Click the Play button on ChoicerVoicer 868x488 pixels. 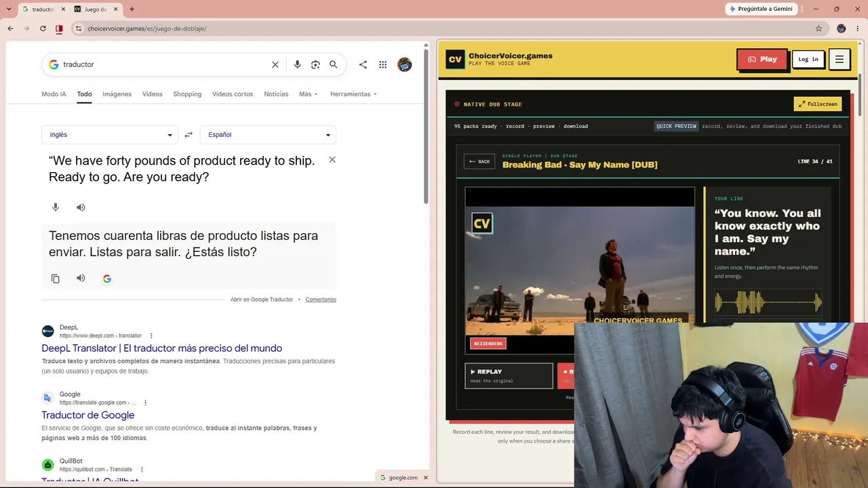[762, 60]
